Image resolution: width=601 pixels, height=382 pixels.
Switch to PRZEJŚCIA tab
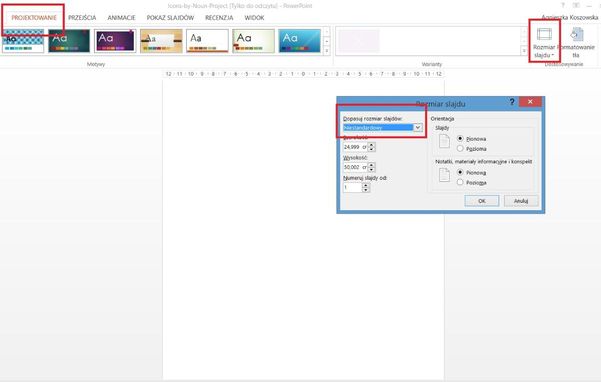click(82, 18)
